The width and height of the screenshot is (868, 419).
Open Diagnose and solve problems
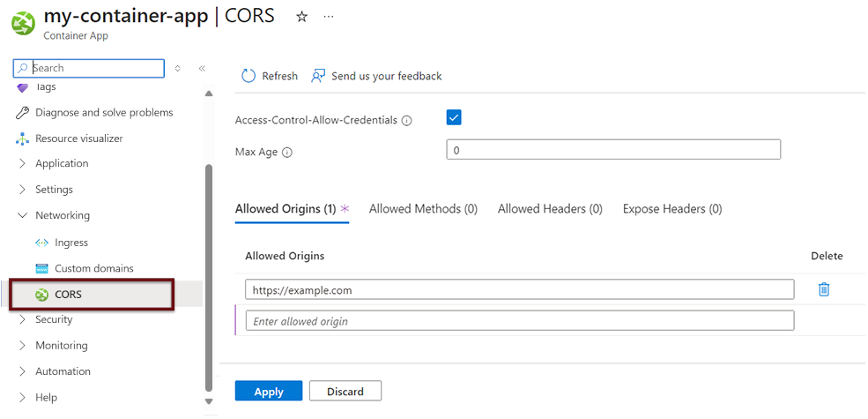coord(104,113)
